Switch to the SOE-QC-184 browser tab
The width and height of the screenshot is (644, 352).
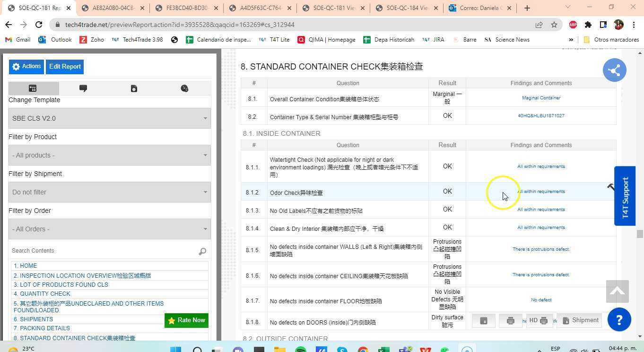(x=406, y=8)
